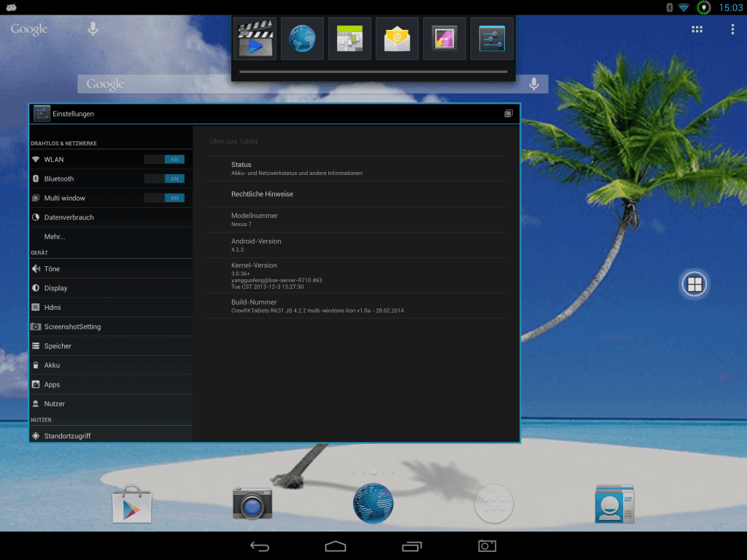
Task: Open Standortzugriff settings
Action: click(x=111, y=435)
